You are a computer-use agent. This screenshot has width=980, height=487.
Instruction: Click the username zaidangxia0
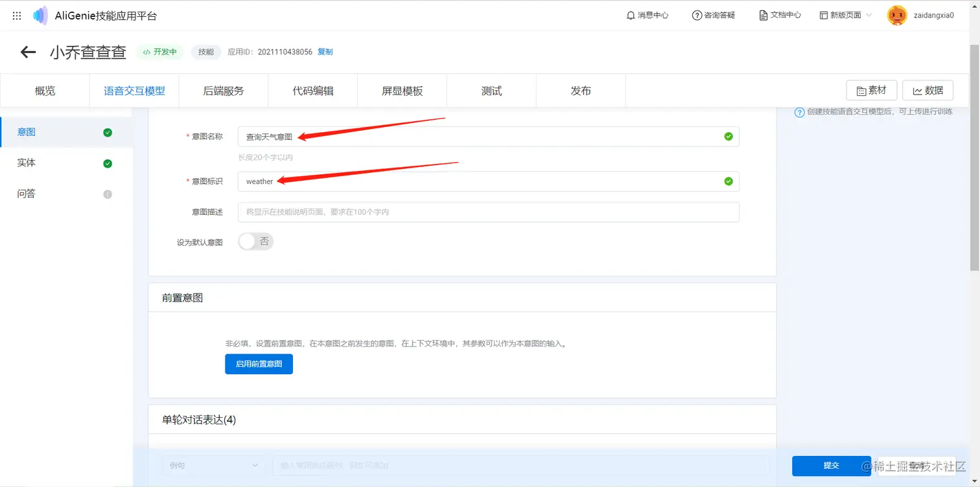pyautogui.click(x=934, y=16)
